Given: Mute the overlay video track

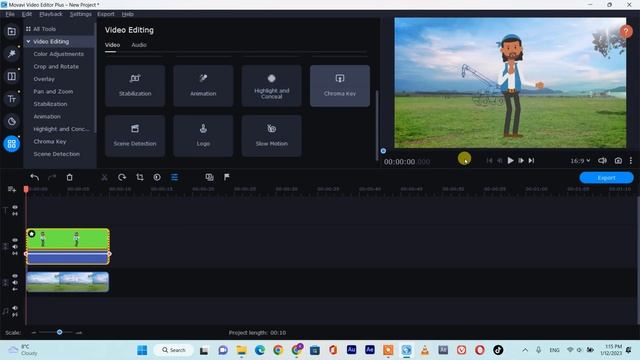Looking at the screenshot, I should (x=15, y=247).
